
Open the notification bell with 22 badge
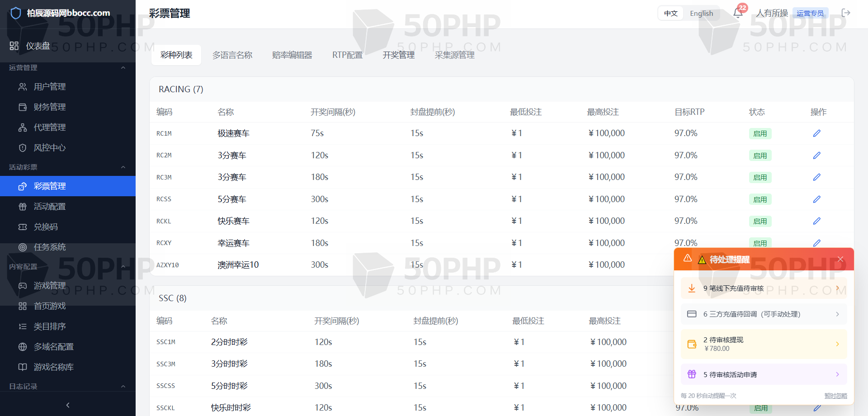(x=738, y=13)
